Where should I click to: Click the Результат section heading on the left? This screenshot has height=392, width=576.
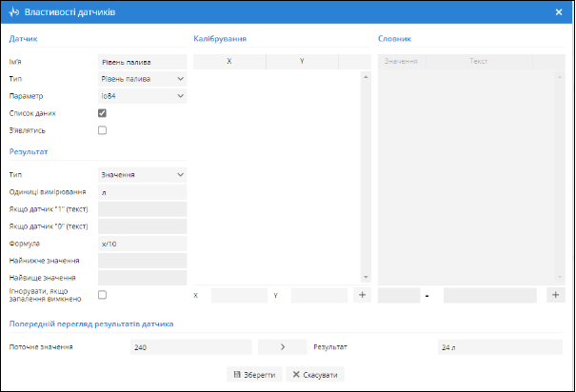tap(29, 152)
